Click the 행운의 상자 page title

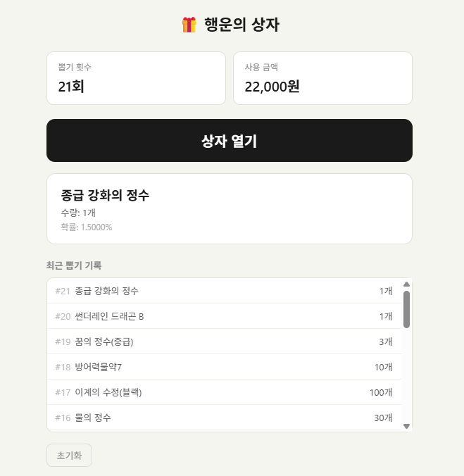tap(242, 25)
